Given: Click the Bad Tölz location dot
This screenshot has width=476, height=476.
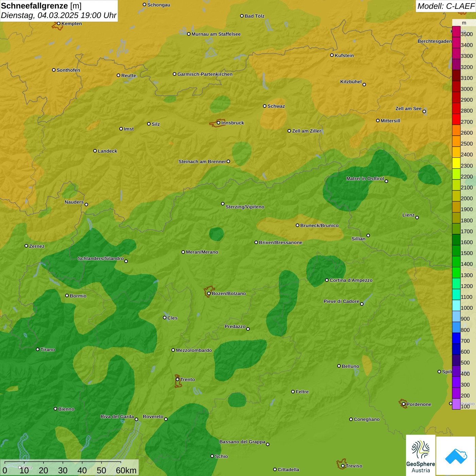Looking at the screenshot, I should pos(242,16).
